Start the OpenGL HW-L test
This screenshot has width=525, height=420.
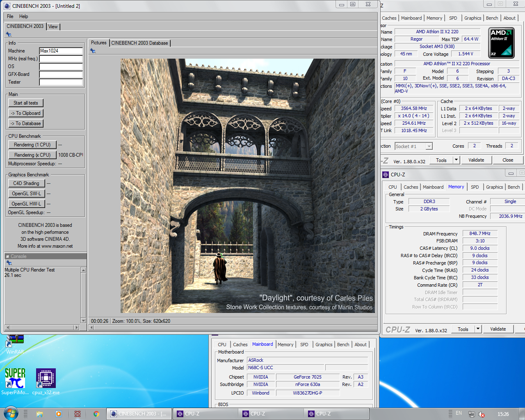click(26, 204)
